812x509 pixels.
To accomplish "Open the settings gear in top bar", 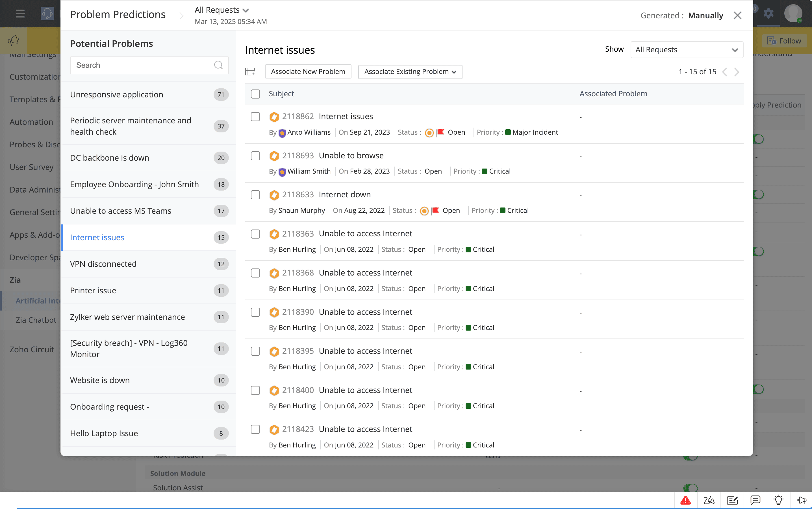I will pos(768,14).
